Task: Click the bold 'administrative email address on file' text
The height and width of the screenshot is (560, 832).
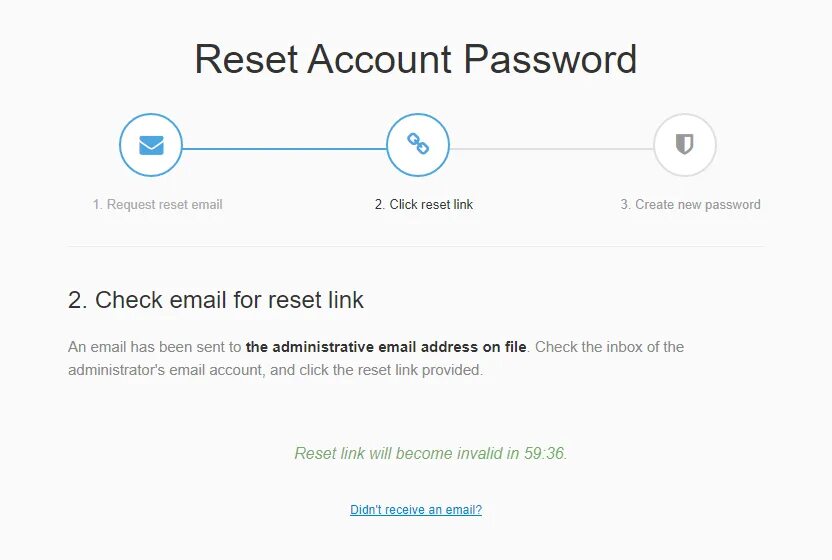Action: [386, 347]
